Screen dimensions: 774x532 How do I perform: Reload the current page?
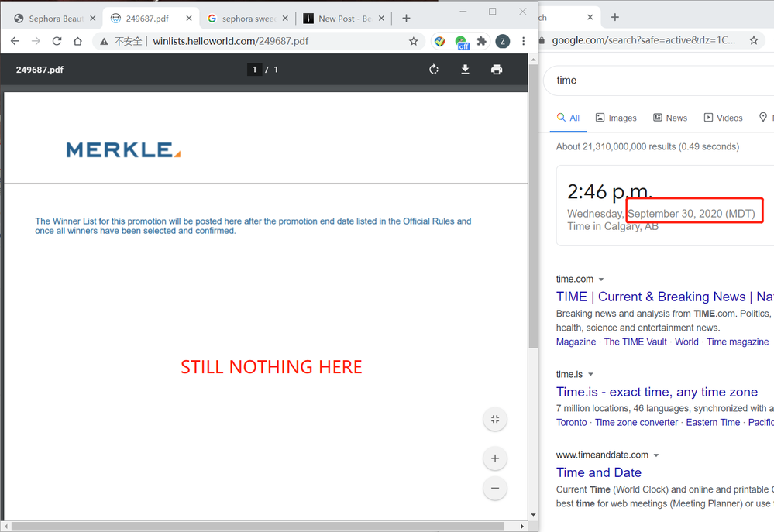click(57, 41)
